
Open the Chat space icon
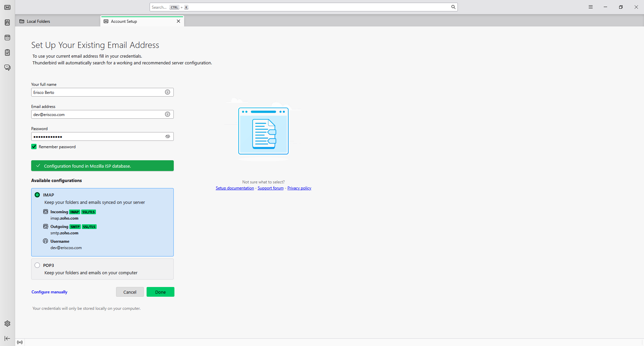point(7,68)
